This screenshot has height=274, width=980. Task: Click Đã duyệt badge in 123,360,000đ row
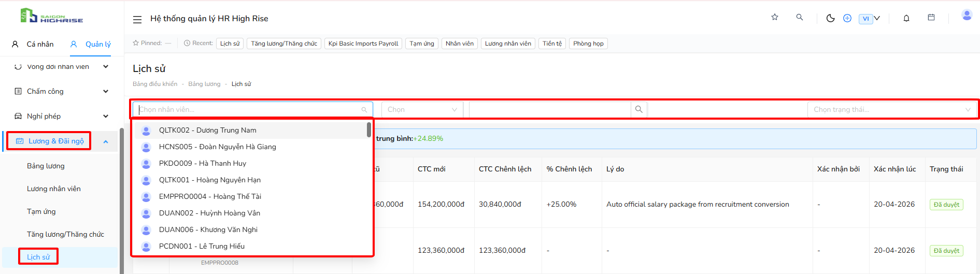point(946,251)
